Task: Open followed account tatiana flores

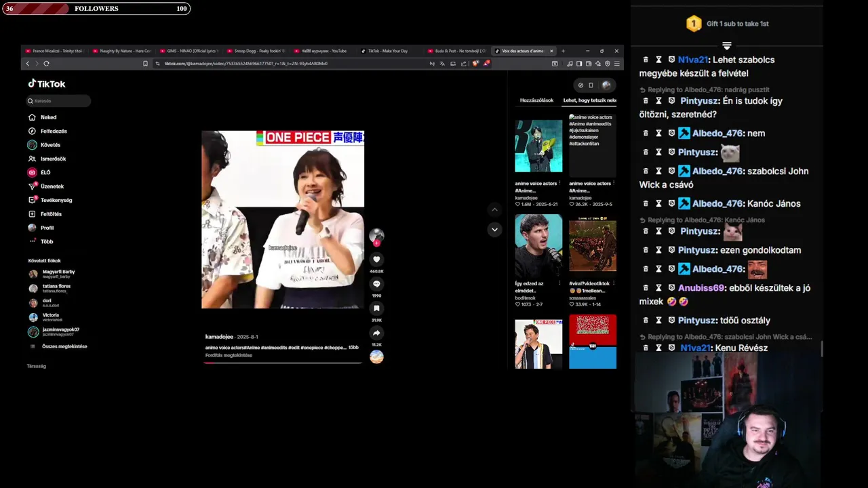Action: [50, 288]
